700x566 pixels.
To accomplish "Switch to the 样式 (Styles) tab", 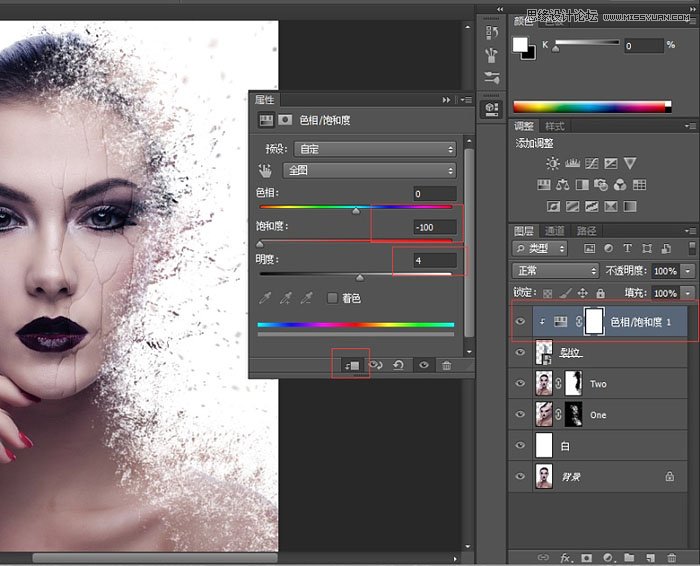I will 554,126.
